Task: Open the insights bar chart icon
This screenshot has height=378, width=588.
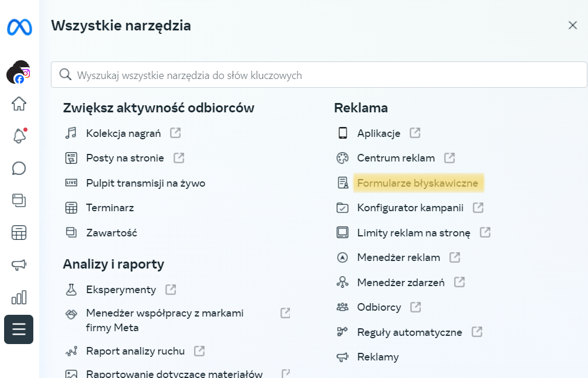Action: point(19,297)
